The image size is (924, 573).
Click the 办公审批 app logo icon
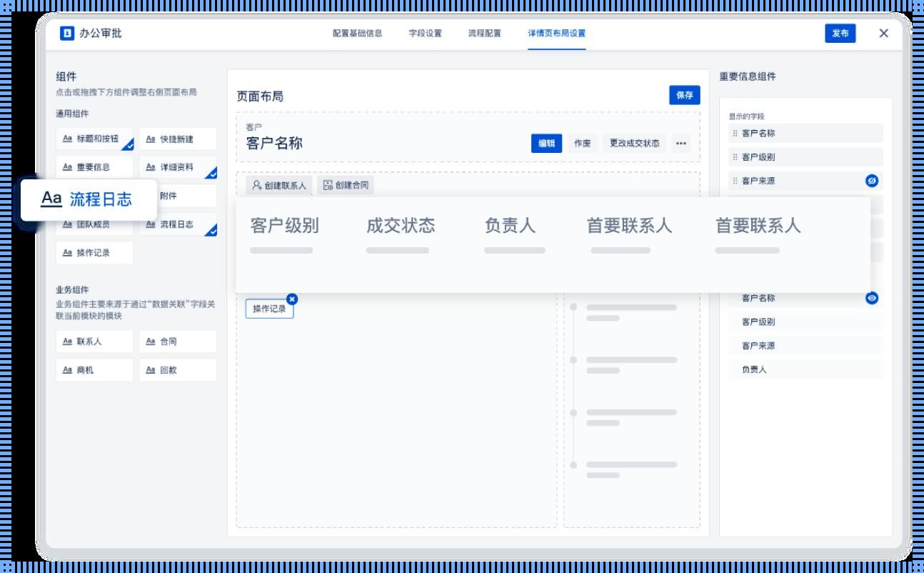coord(67,33)
